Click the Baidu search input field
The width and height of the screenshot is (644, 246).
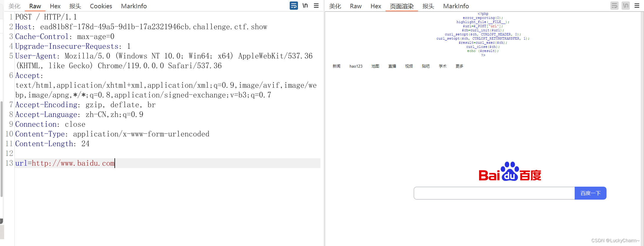(494, 193)
